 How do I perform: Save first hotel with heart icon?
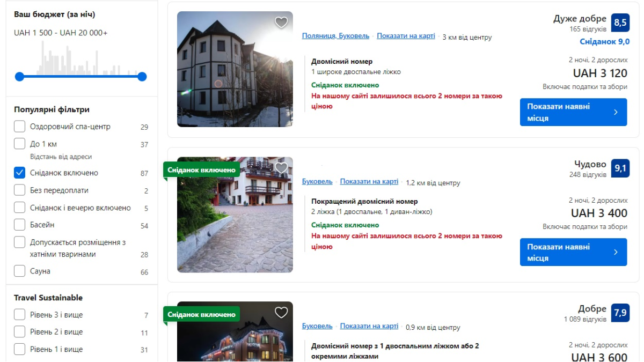[281, 23]
